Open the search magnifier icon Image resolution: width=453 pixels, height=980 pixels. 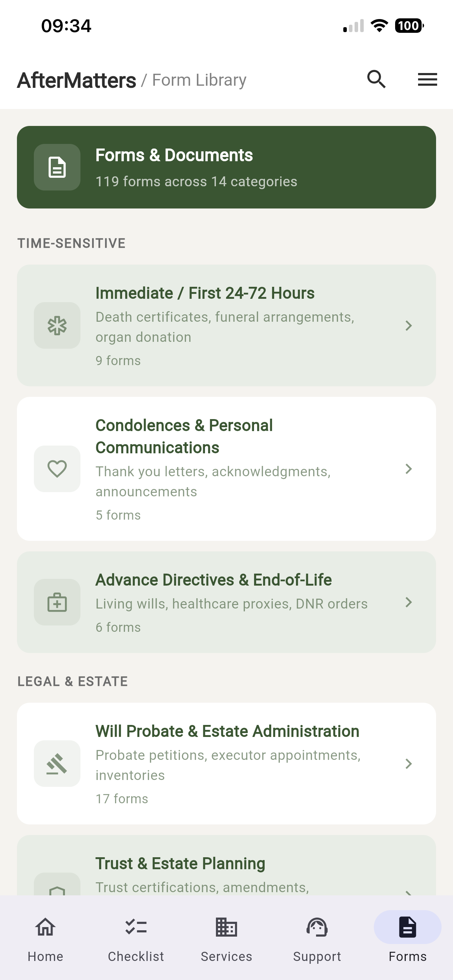376,79
